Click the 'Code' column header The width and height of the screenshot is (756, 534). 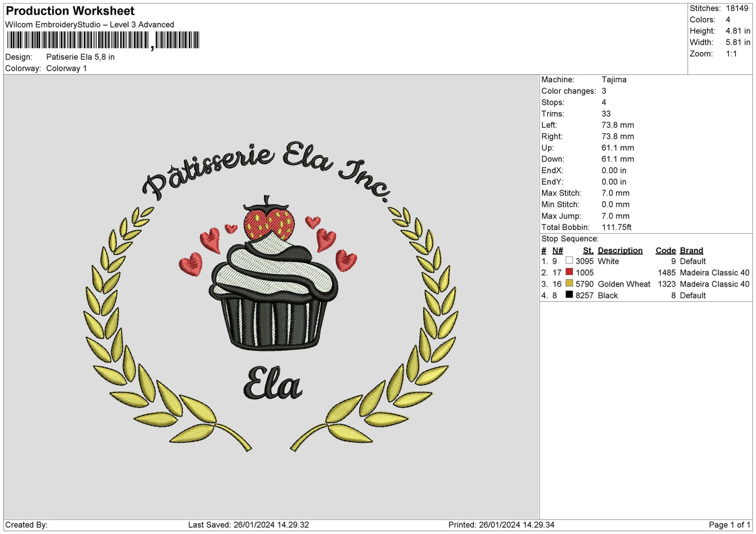[665, 251]
